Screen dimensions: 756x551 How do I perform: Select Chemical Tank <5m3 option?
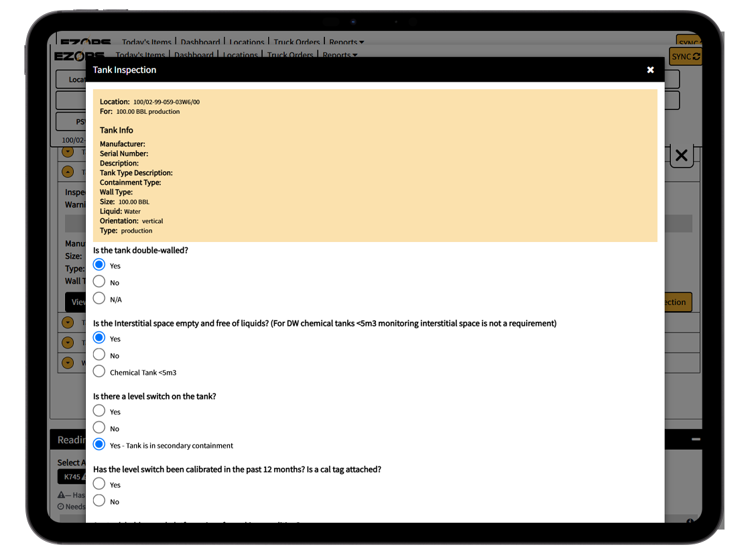point(99,371)
